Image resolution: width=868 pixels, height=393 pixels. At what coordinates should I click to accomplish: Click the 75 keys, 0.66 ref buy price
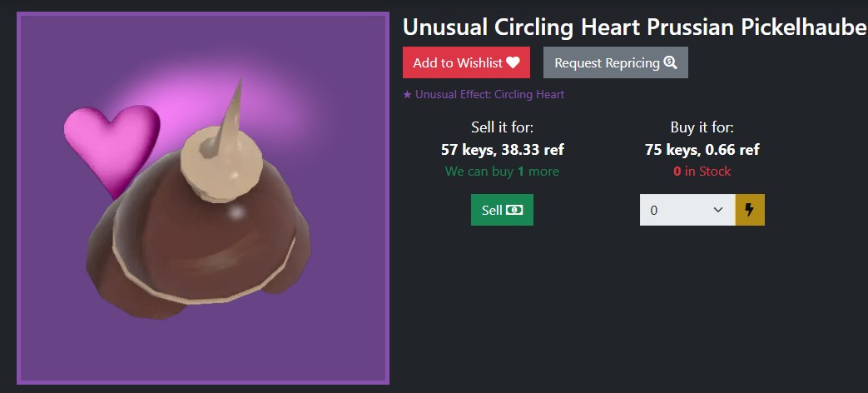[x=702, y=149]
